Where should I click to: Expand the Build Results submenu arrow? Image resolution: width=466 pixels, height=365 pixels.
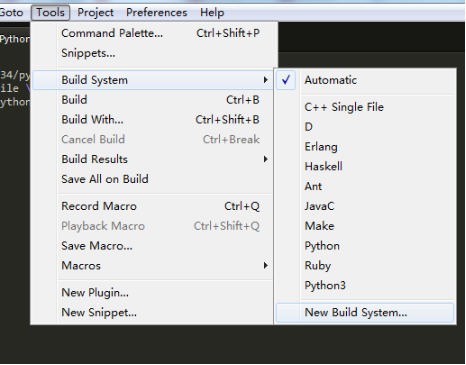[x=265, y=159]
